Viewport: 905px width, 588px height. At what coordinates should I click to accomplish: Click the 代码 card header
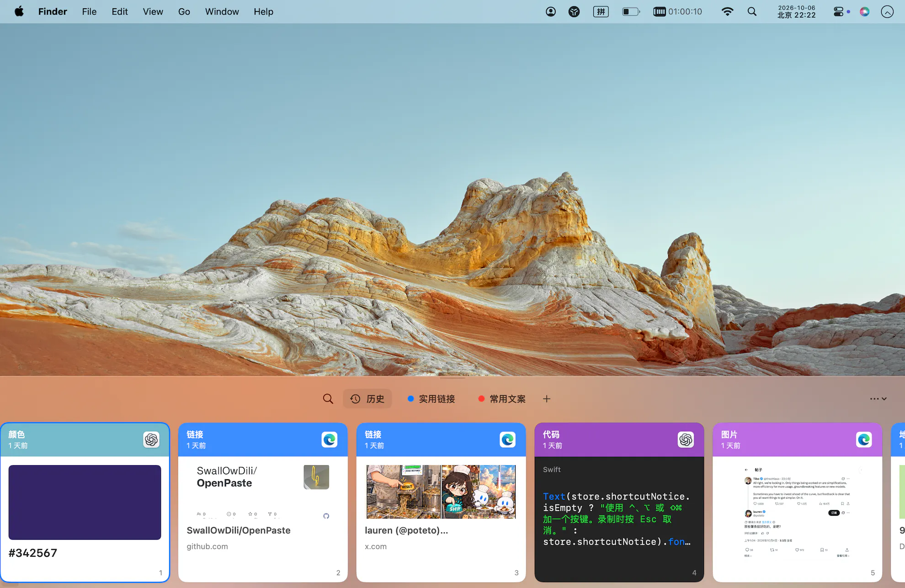pyautogui.click(x=619, y=440)
